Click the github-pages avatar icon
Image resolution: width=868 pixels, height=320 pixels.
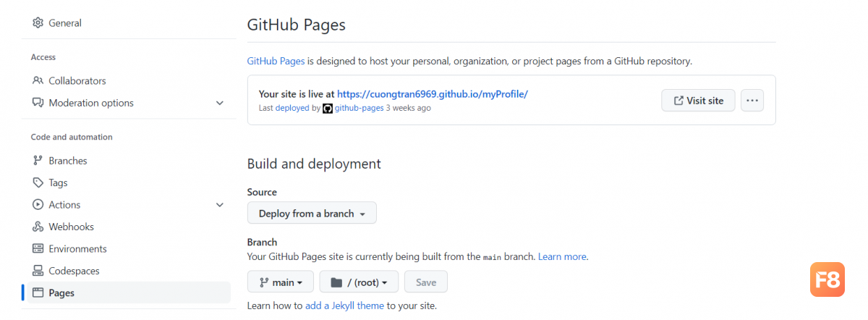point(328,108)
